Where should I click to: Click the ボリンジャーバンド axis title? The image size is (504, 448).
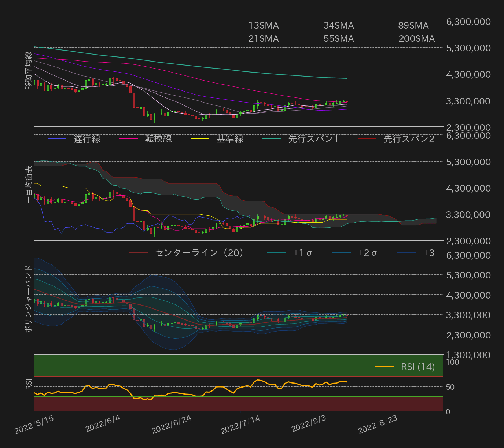coord(28,299)
